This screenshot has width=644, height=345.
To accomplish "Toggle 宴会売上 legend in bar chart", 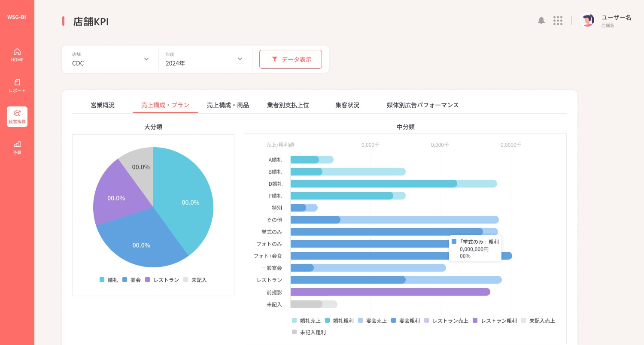I will pos(372,321).
